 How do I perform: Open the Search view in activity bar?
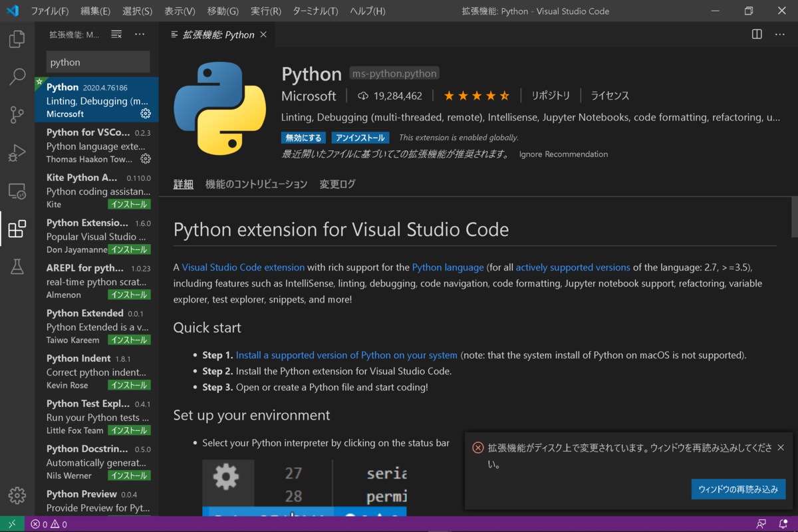(17, 77)
